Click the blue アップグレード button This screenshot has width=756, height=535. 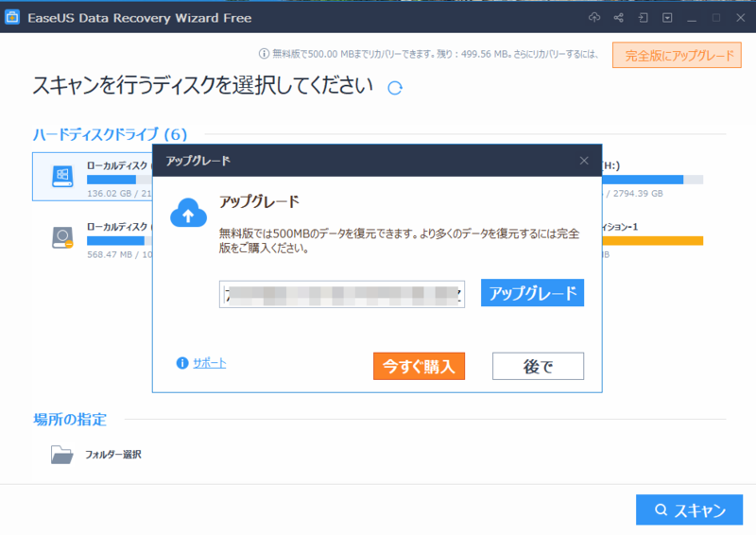(x=532, y=293)
